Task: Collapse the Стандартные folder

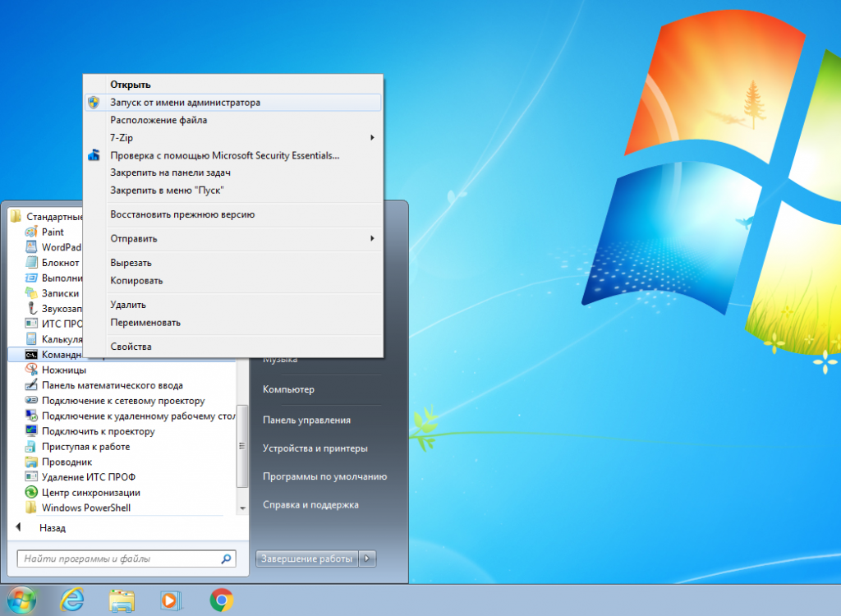Action: [16, 217]
